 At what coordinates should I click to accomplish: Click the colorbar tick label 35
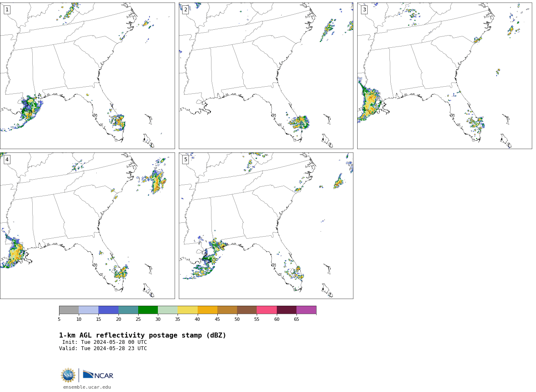pos(178,320)
